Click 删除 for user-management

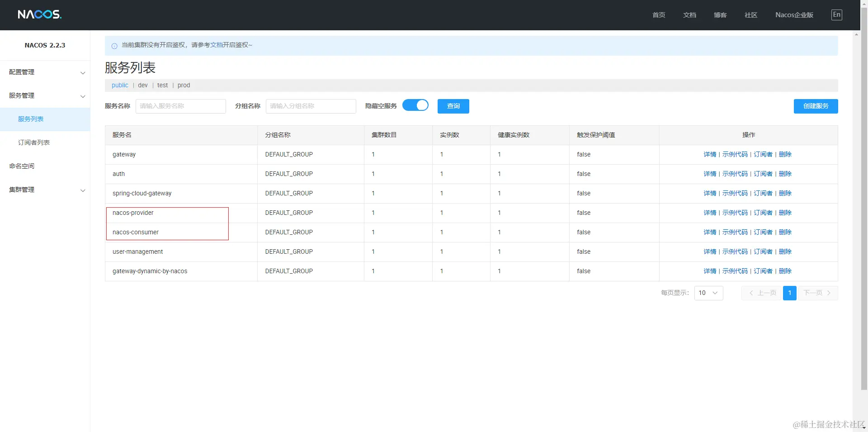[785, 252]
